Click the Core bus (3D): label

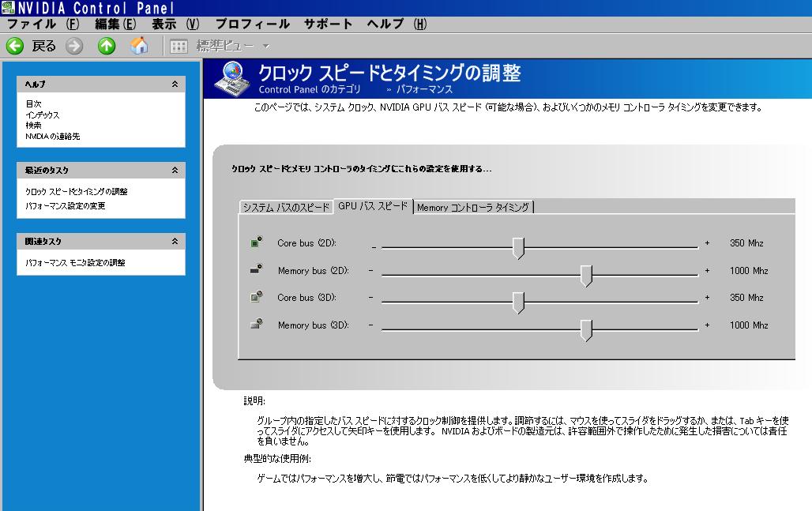point(307,298)
